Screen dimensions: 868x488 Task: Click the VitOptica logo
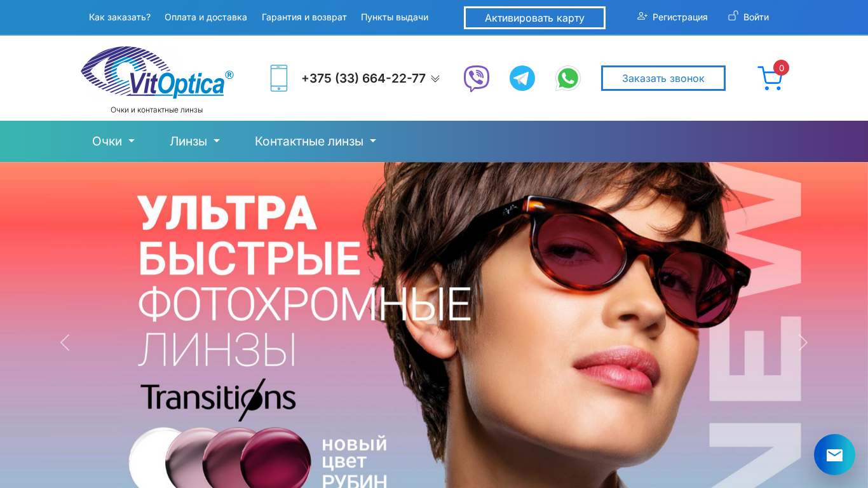tap(157, 72)
